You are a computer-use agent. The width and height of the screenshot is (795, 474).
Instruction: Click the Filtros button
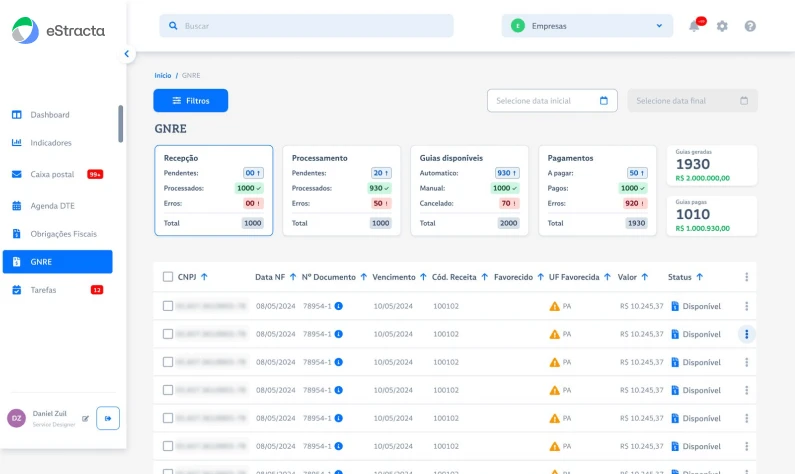click(x=190, y=101)
